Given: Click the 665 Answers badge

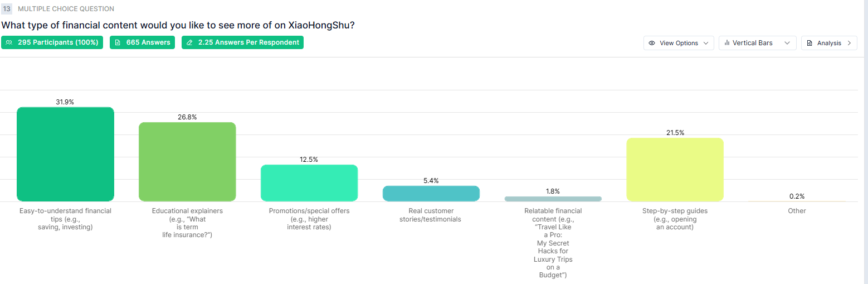Looking at the screenshot, I should tap(142, 42).
